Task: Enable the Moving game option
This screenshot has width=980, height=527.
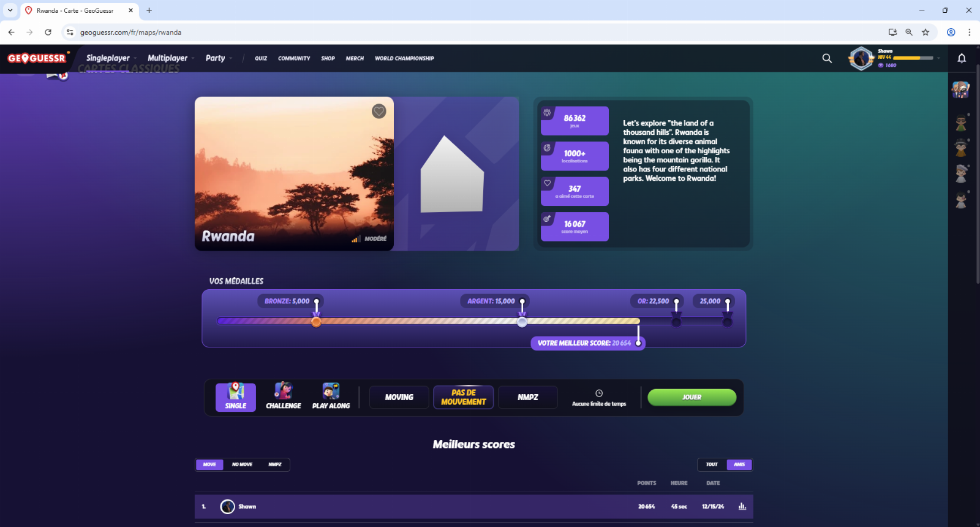Action: point(399,397)
